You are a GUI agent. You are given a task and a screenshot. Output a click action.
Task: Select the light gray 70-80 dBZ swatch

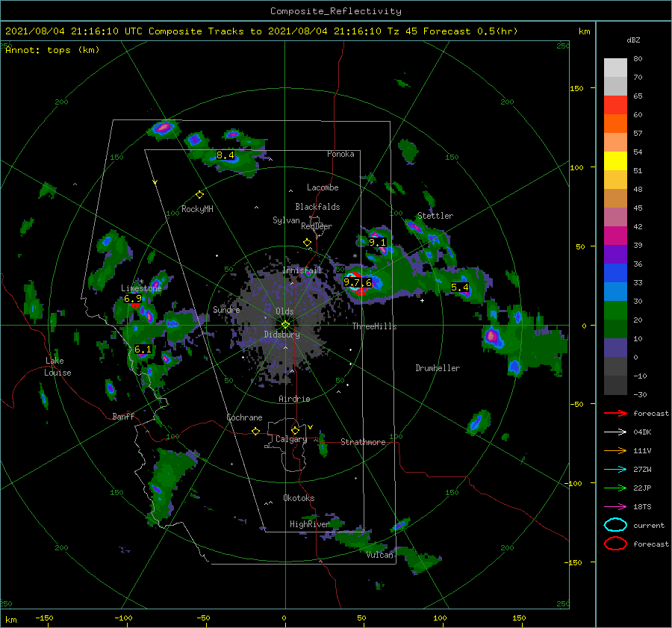pyautogui.click(x=615, y=68)
